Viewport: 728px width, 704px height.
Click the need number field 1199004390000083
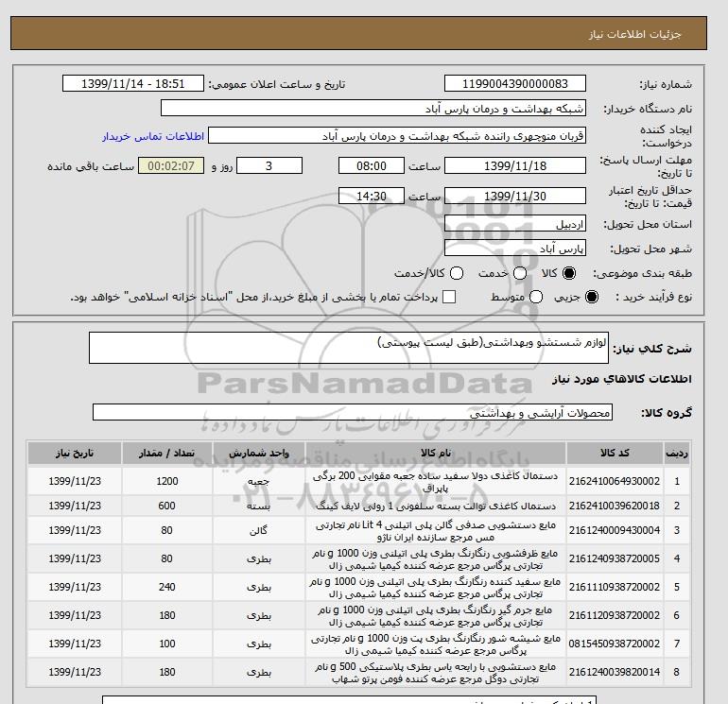click(x=515, y=83)
